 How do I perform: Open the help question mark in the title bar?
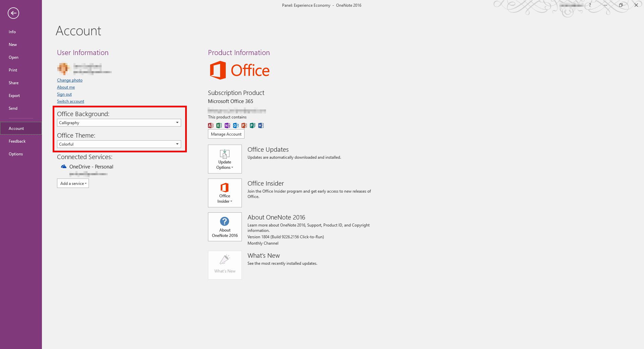590,5
